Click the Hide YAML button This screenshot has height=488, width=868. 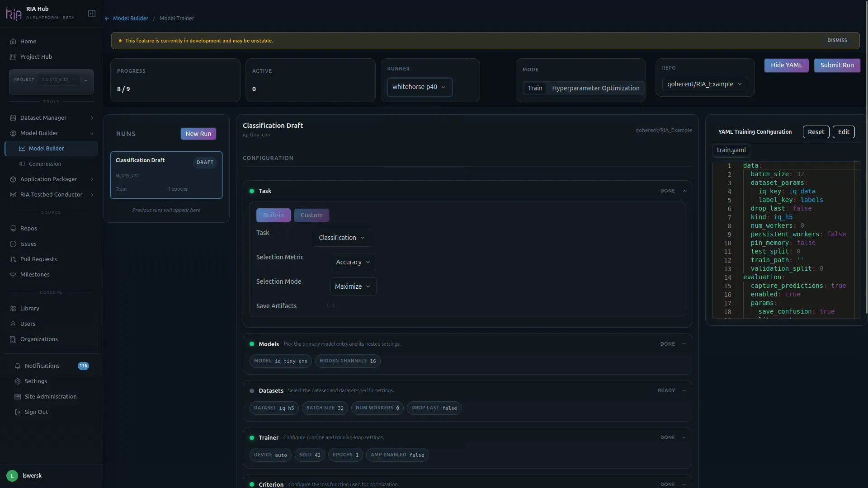click(x=786, y=66)
